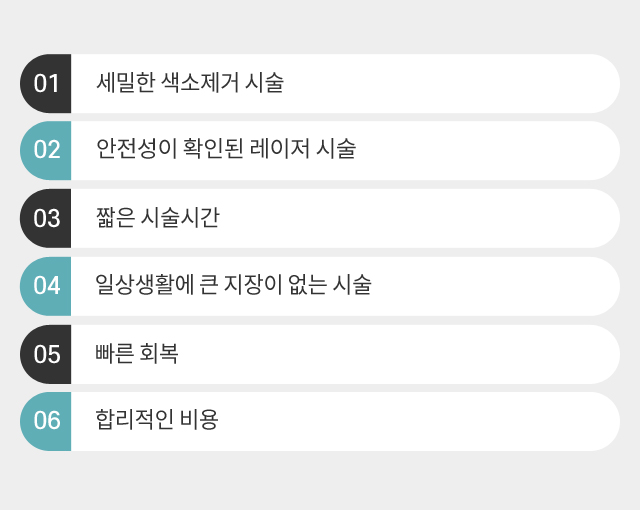This screenshot has height=511, width=640.
Task: Tap the teal 06 number badge
Action: 46,422
